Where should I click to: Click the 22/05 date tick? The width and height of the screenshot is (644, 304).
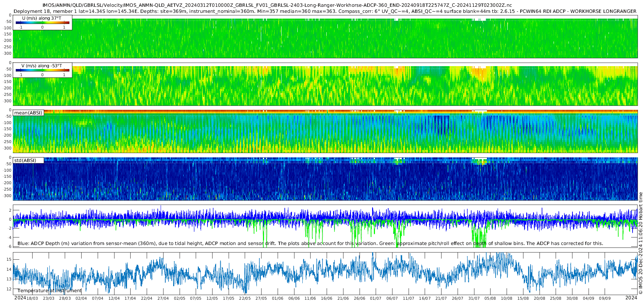(245, 298)
